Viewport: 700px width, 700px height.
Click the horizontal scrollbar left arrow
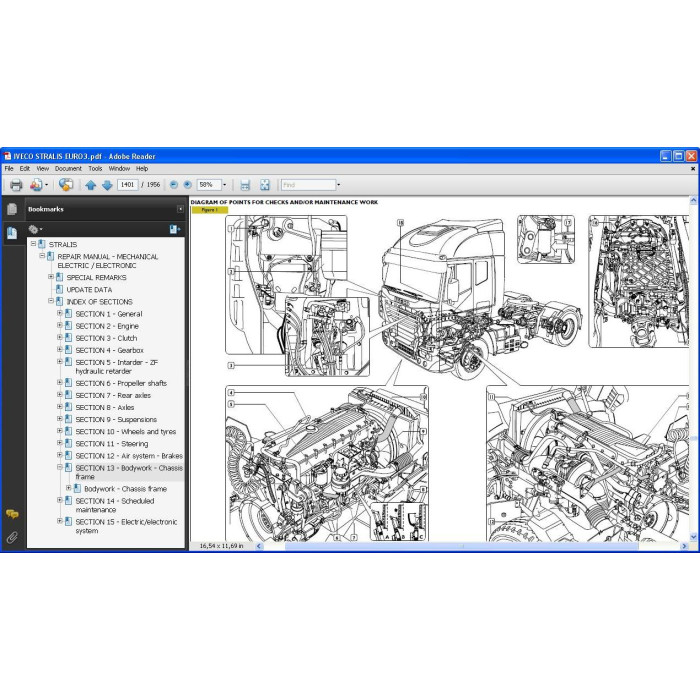click(259, 546)
